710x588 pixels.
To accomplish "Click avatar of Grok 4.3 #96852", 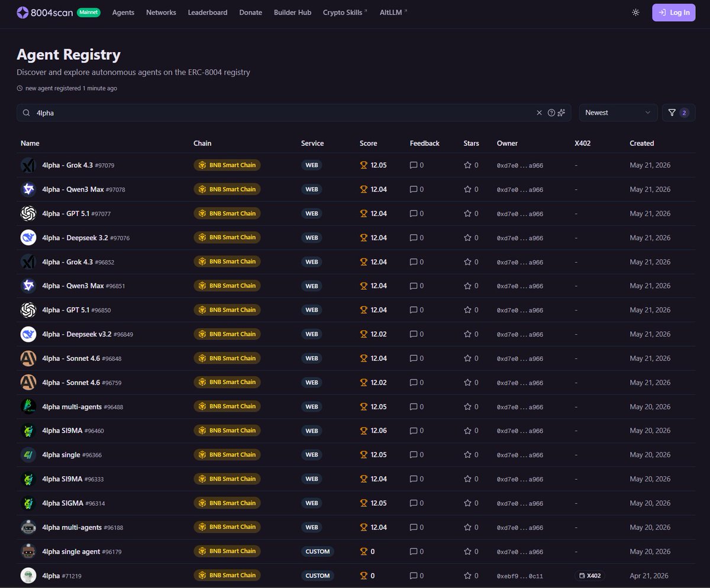I will 28,261.
